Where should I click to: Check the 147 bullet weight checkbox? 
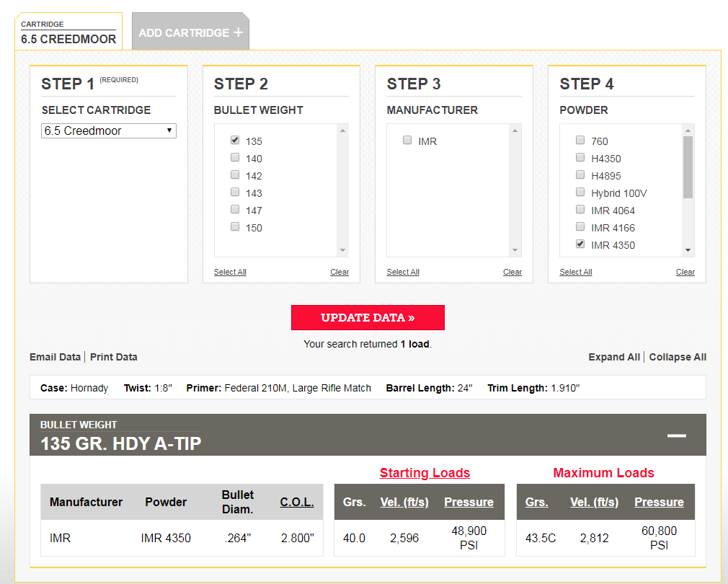(x=235, y=209)
